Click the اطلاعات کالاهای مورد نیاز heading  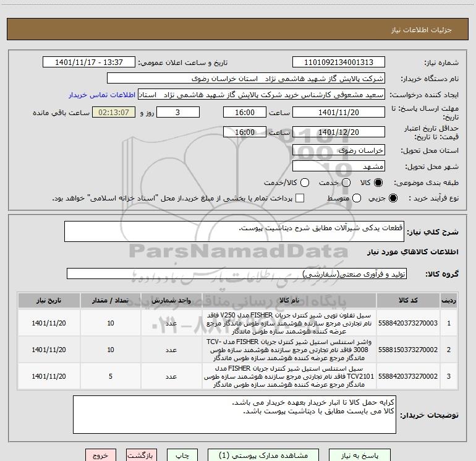click(x=412, y=252)
